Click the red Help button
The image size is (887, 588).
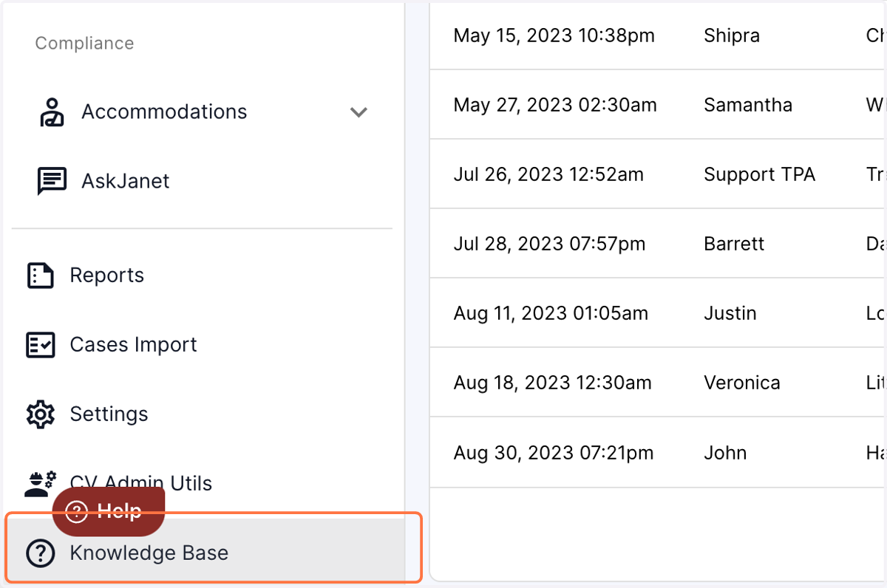pyautogui.click(x=108, y=511)
